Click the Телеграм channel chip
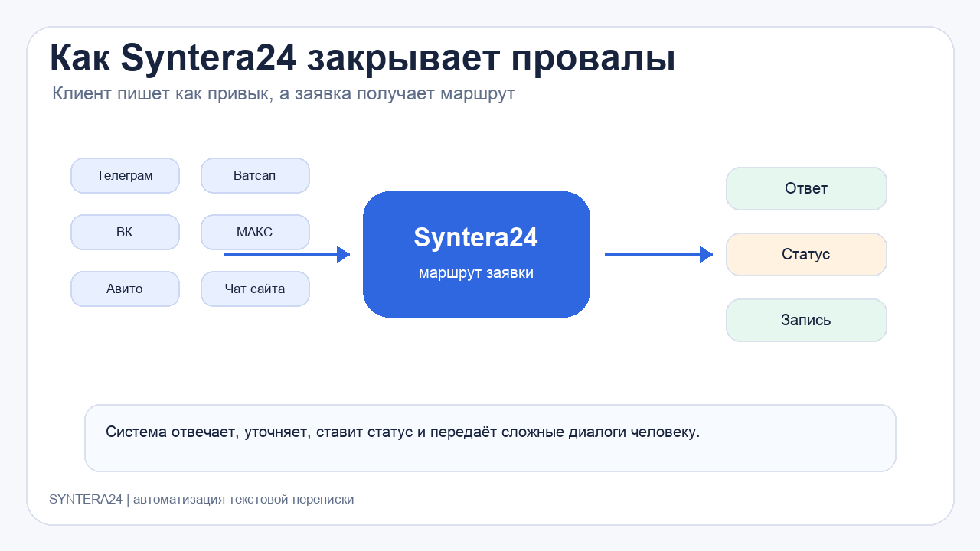This screenshot has height=551, width=980. tap(125, 175)
